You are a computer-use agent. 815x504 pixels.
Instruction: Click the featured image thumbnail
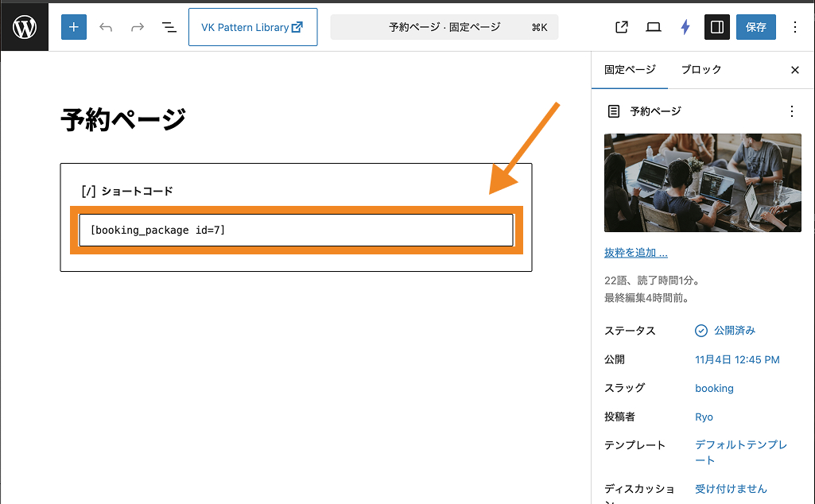[702, 183]
